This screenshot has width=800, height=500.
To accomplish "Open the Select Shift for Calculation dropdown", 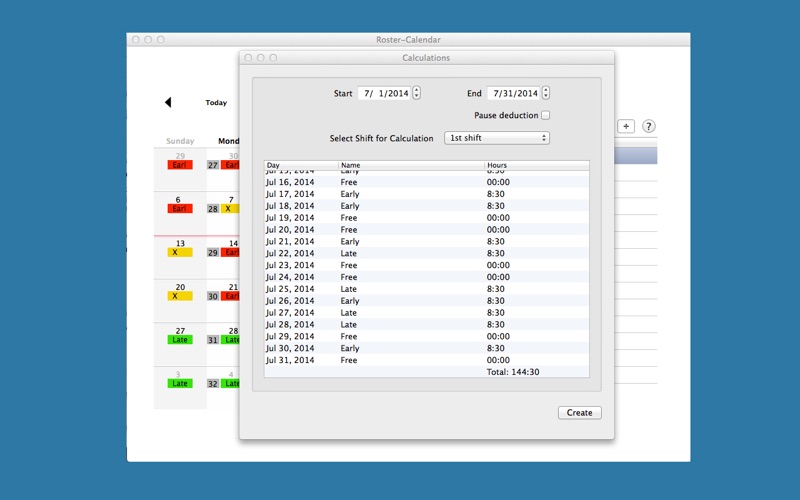I will tap(497, 138).
